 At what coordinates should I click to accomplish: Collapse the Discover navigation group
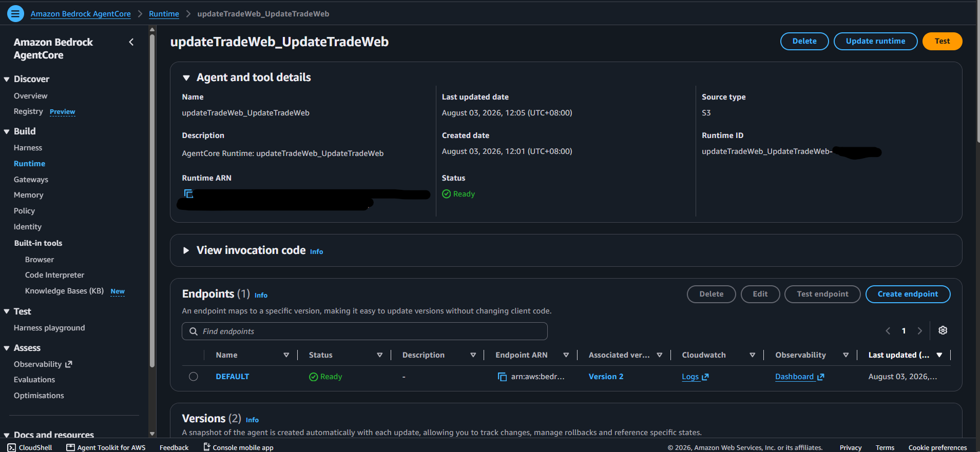(x=7, y=80)
